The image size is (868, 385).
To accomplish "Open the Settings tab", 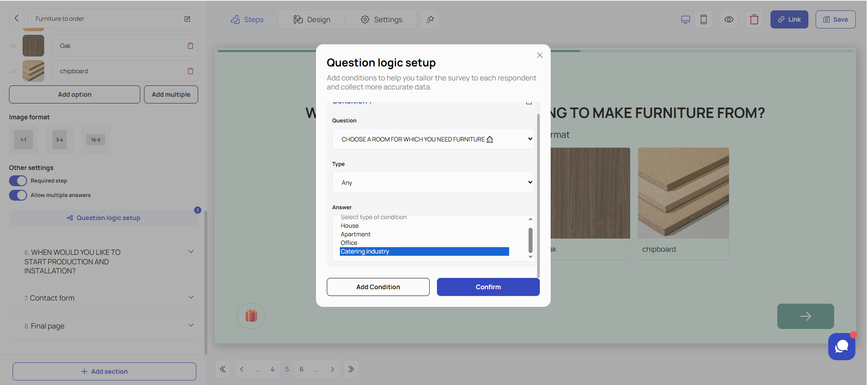I will (x=381, y=19).
